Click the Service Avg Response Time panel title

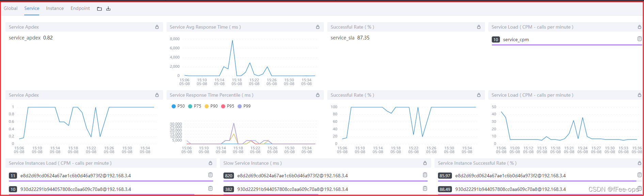[x=205, y=27]
